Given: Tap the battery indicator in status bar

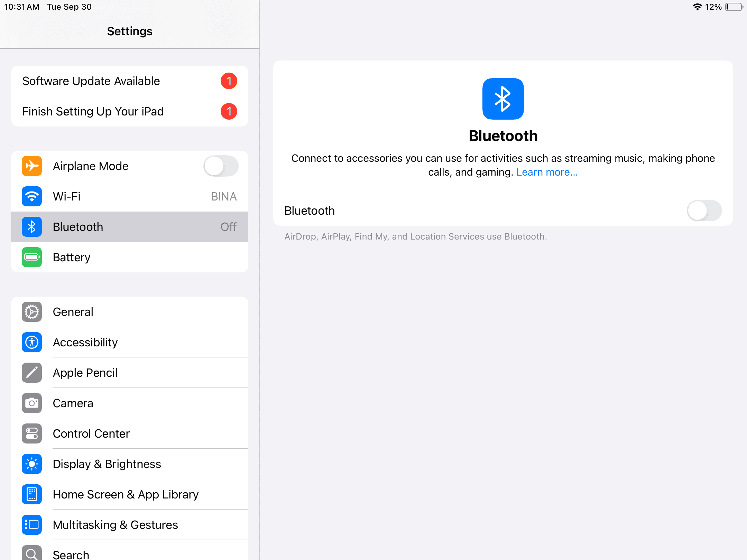Looking at the screenshot, I should [734, 7].
